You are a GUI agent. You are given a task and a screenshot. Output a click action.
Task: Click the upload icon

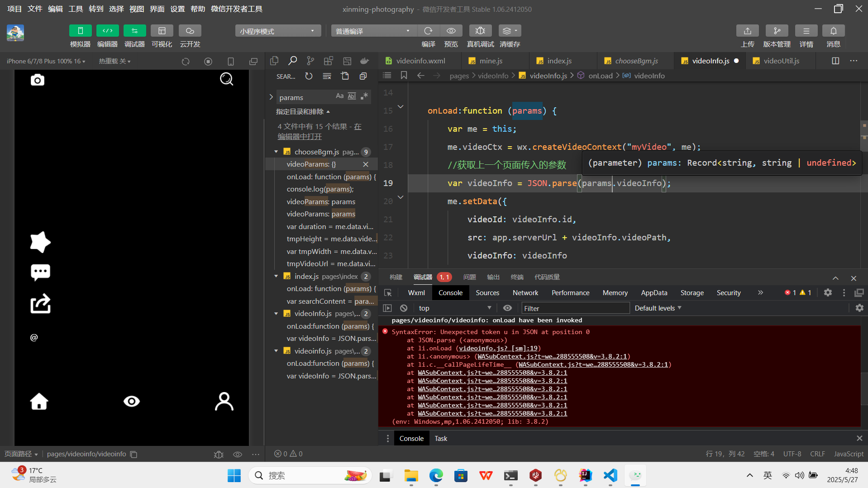747,31
